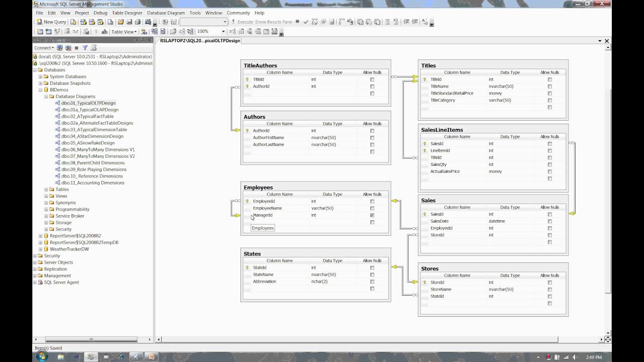Click the Data Type cell 'nchar(2)' for Abbreviation
The width and height of the screenshot is (644, 362).
pos(319,282)
